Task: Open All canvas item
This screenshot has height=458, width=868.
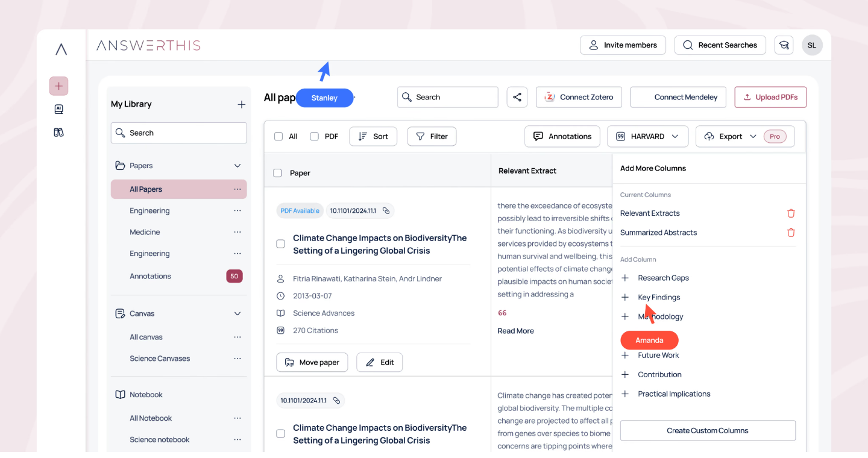Action: (x=146, y=337)
